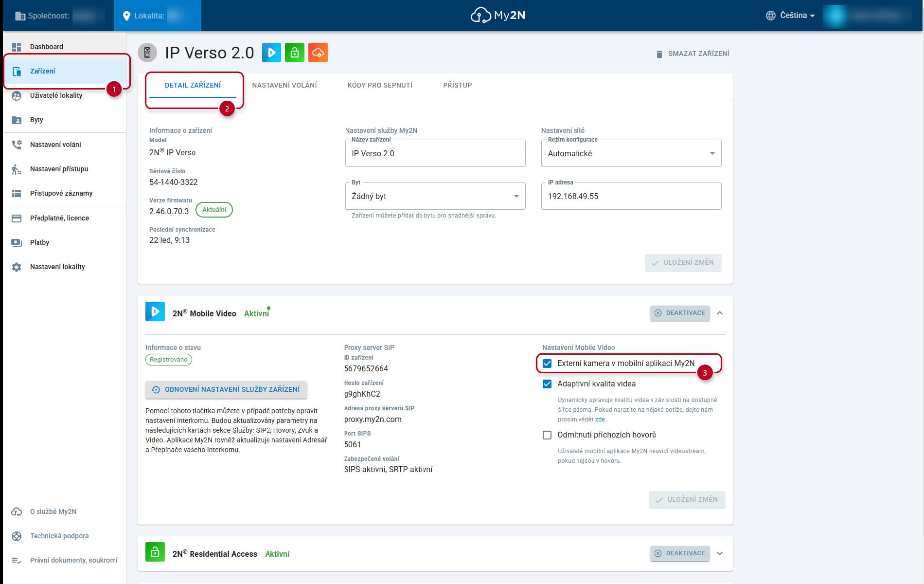Click Uložení změn in Mobile Video section

tap(687, 500)
